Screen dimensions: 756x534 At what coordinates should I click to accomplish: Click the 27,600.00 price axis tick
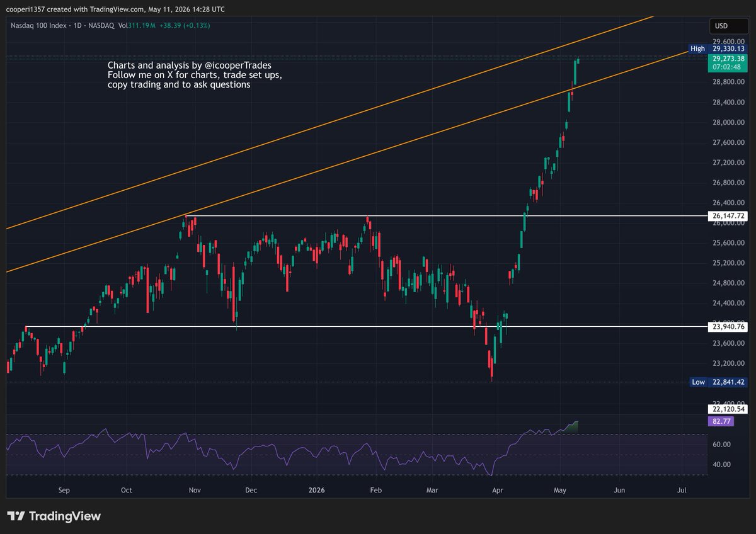[730, 142]
